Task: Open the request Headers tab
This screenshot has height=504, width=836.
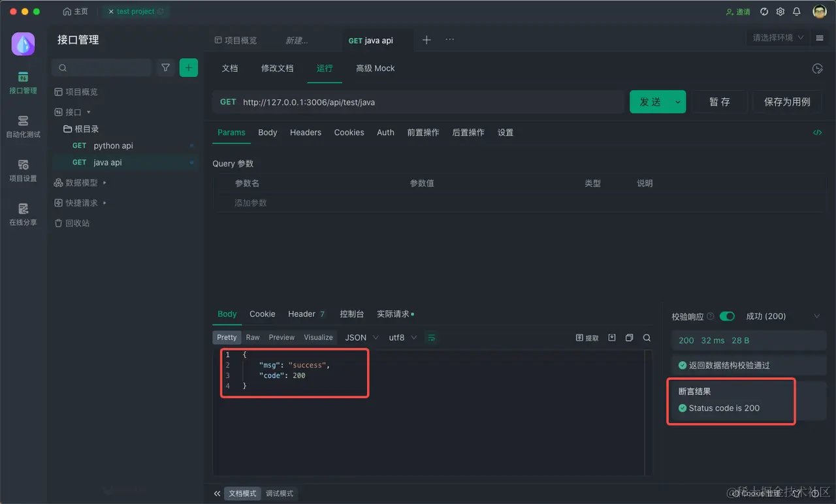Action: point(306,133)
